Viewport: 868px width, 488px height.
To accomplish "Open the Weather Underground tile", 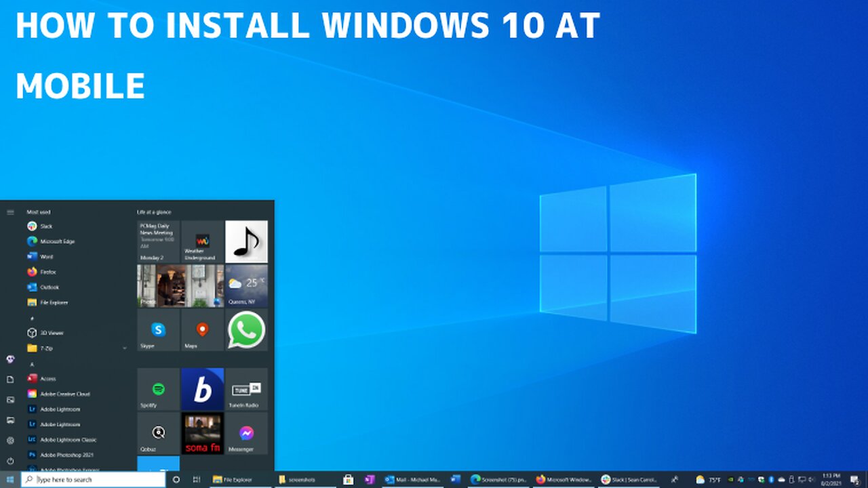I will coord(202,241).
